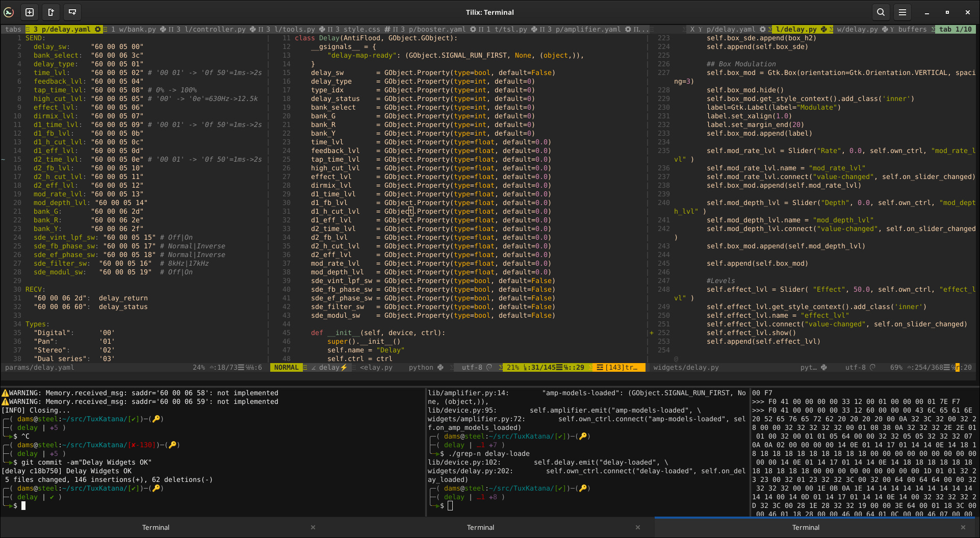Viewport: 980px width, 538px height.
Task: Close the rightmost Terminal session tab
Action: click(x=963, y=527)
